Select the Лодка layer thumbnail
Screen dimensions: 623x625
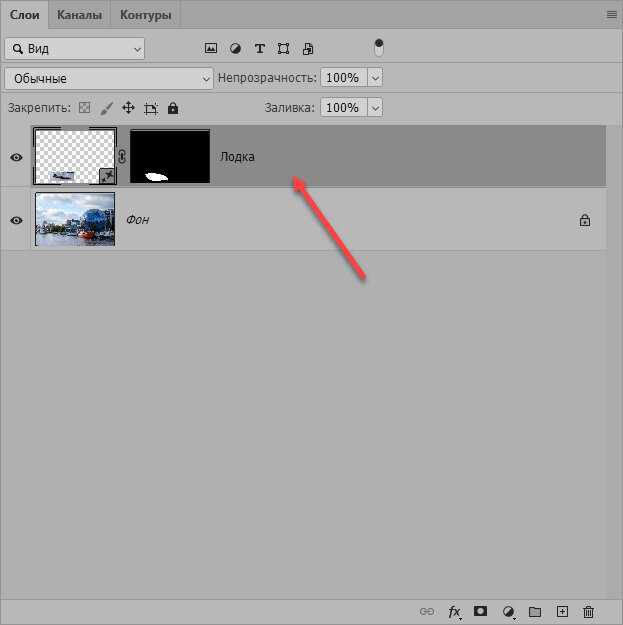tap(75, 156)
